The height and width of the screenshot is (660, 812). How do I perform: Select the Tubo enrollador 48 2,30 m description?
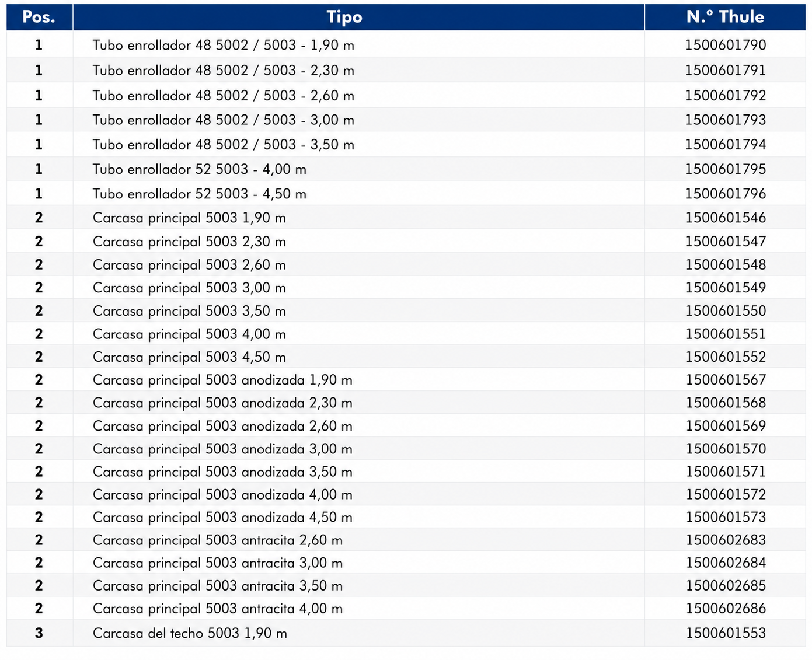click(223, 70)
